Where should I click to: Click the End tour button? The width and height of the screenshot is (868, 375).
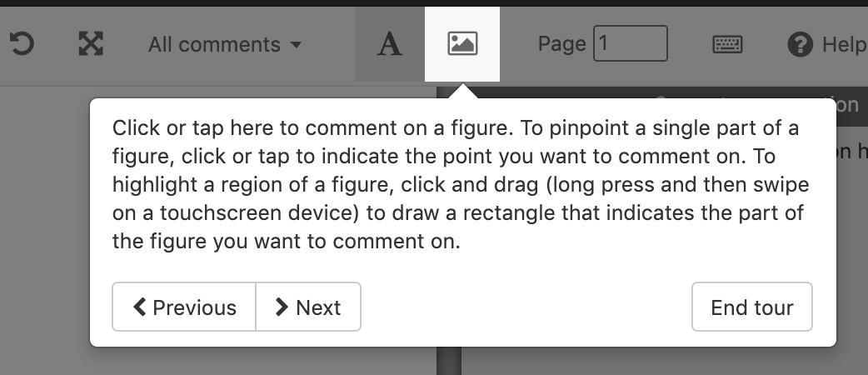[x=751, y=307]
